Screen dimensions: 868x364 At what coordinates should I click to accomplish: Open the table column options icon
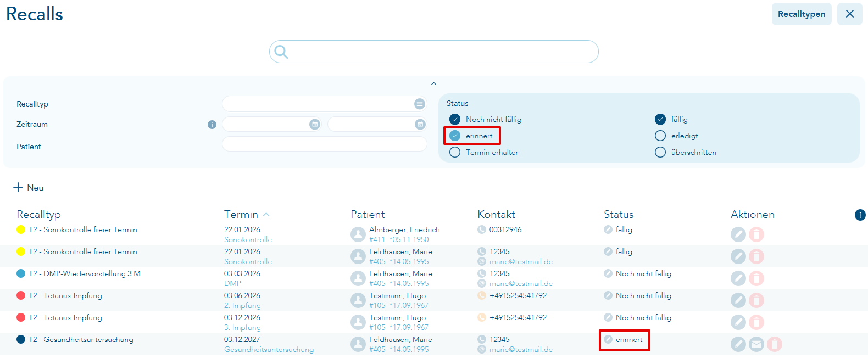[860, 215]
